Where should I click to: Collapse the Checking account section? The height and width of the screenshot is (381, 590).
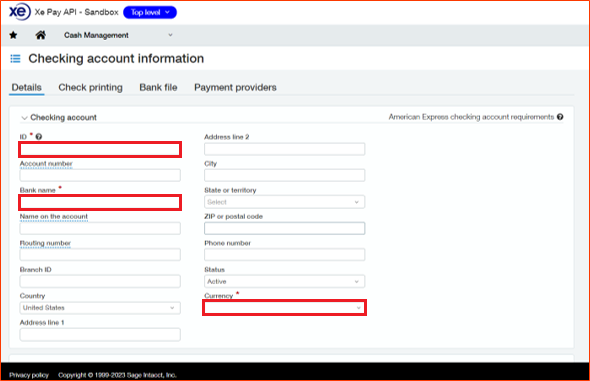(24, 118)
